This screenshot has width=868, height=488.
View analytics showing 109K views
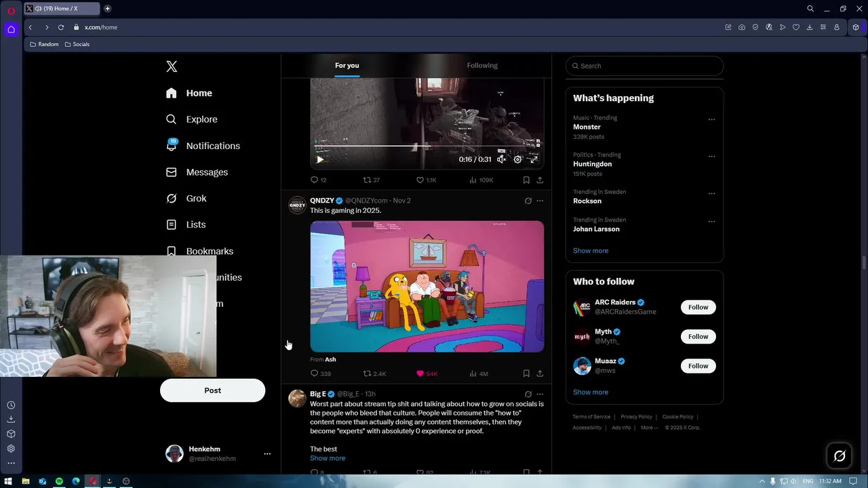pos(481,180)
